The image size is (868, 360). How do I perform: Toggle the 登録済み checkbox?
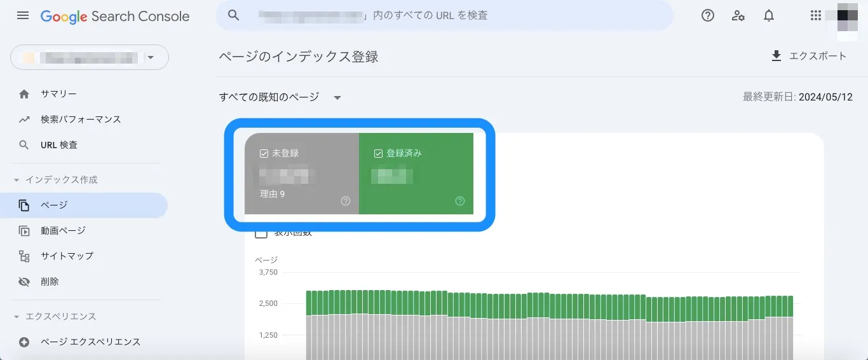coord(378,153)
